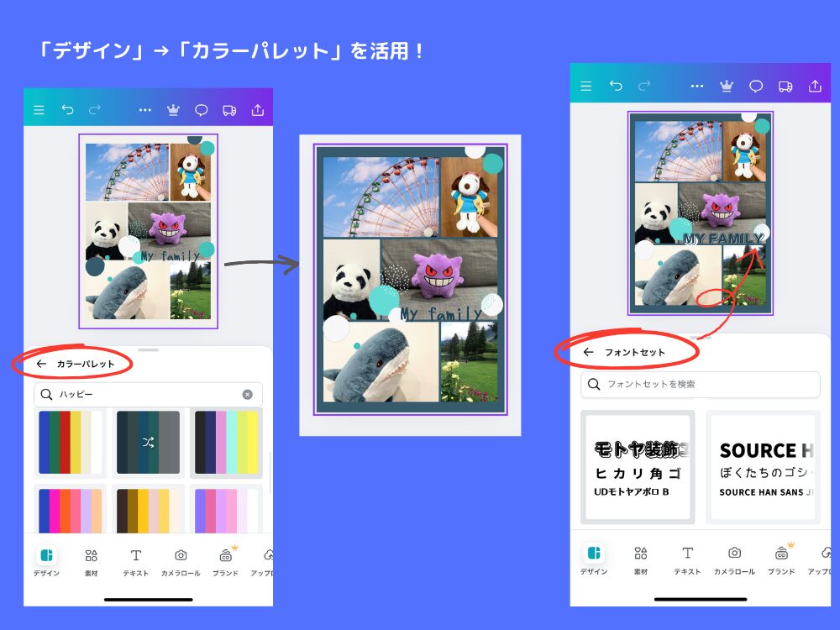
Task: Switch to 素材 tab in left phone
Action: click(92, 562)
